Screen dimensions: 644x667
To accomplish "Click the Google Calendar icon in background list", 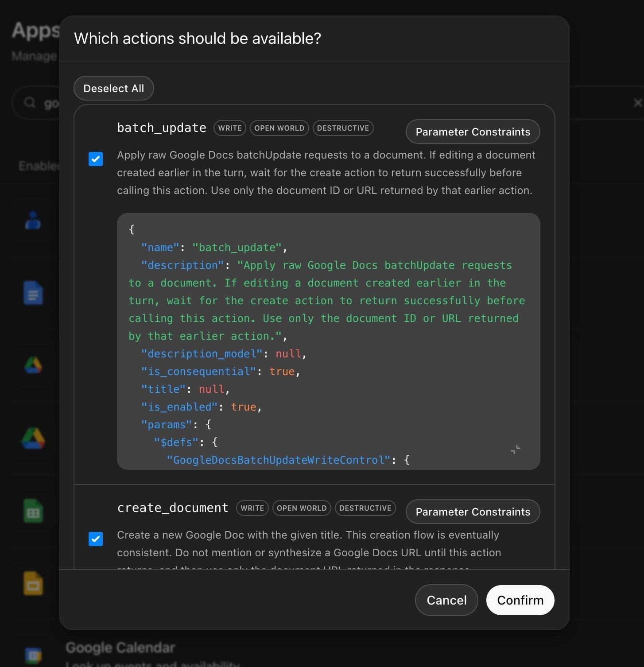I will (33, 655).
